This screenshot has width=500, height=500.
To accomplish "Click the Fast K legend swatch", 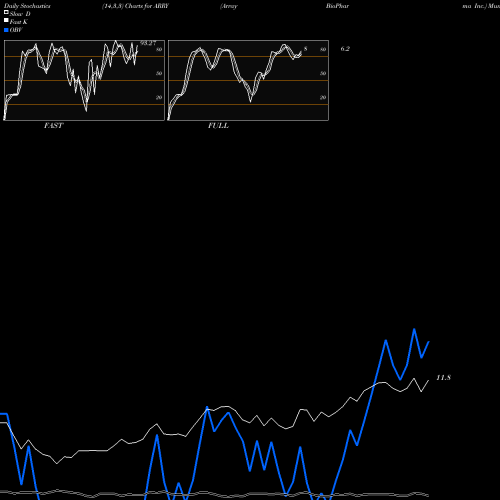I will coord(6,21).
